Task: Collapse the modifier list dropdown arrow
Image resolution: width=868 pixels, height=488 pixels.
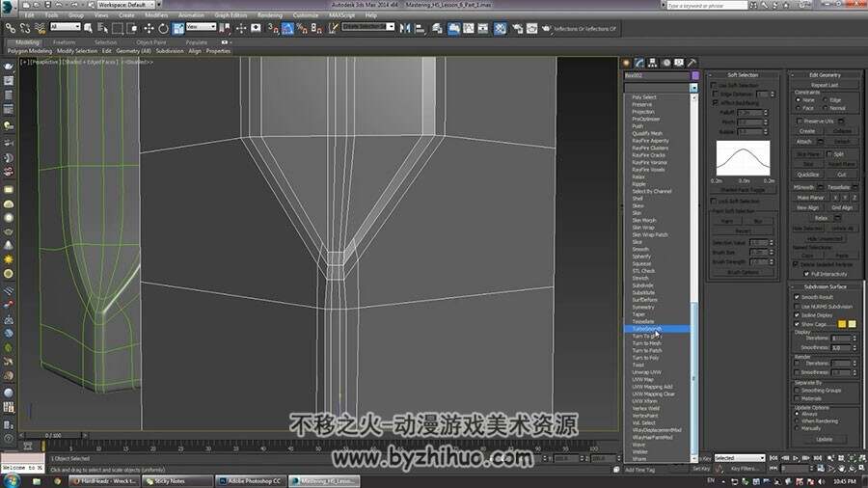Action: click(693, 88)
